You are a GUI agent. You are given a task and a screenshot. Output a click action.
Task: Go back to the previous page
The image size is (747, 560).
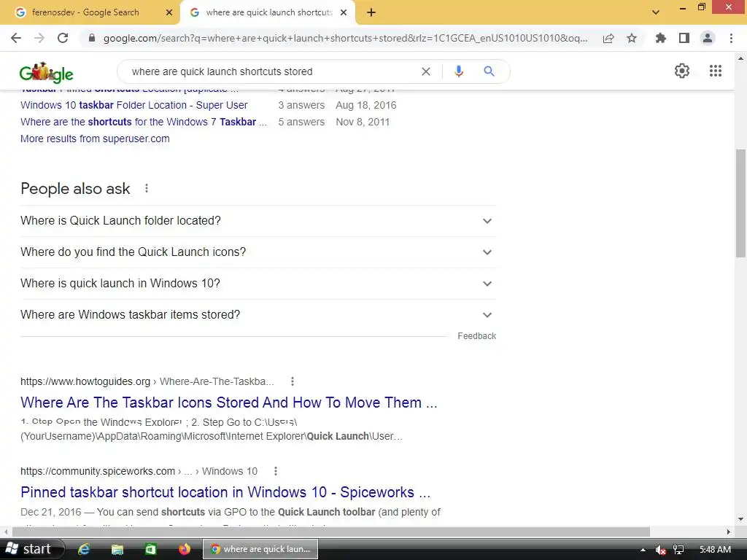coord(16,38)
